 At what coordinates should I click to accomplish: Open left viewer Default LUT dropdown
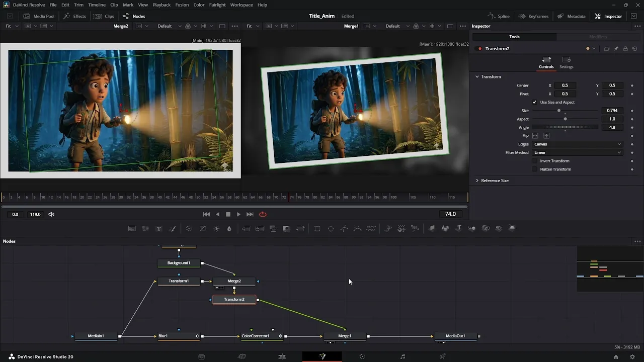(169, 26)
